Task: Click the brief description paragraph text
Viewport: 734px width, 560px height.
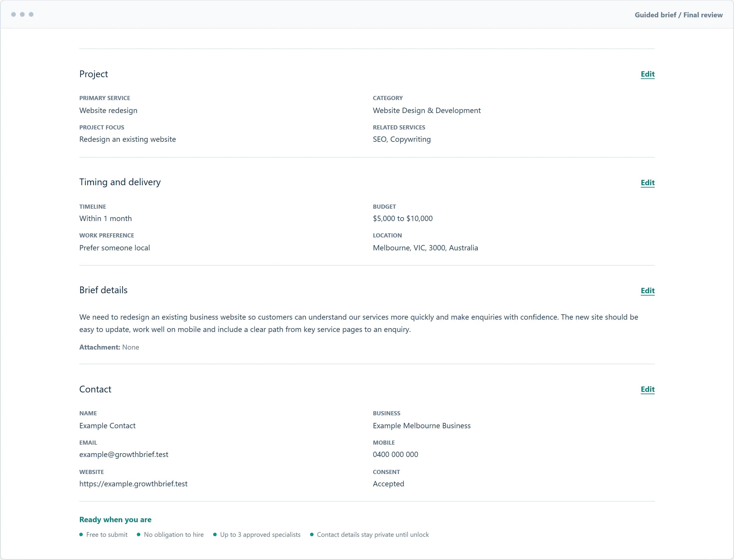Action: point(359,323)
